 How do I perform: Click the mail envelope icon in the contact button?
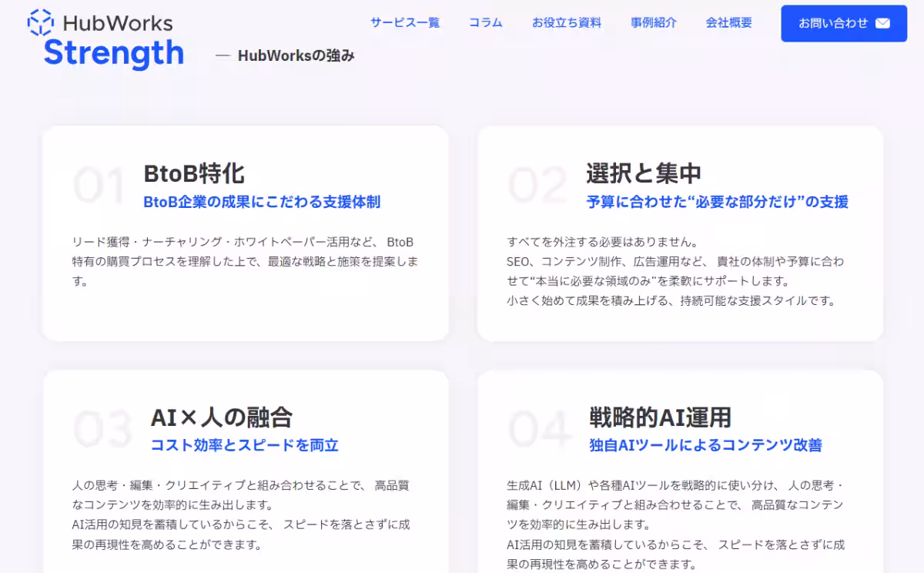coord(884,24)
